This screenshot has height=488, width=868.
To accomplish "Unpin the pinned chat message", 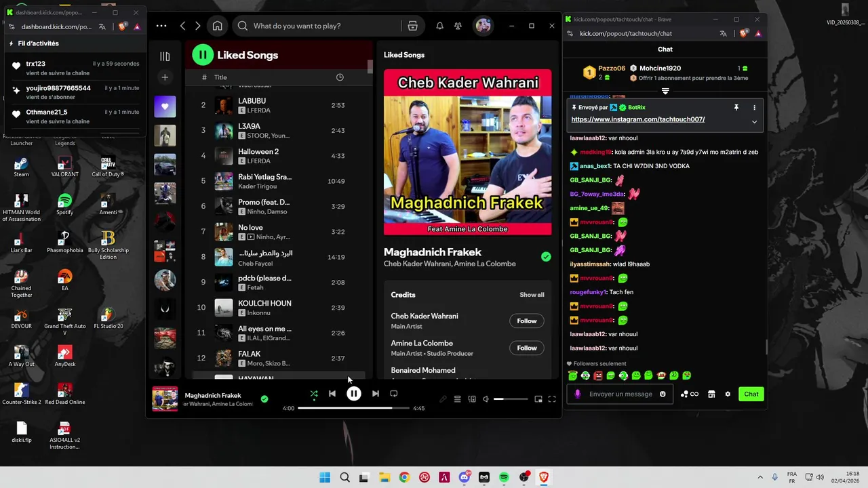I will (736, 107).
